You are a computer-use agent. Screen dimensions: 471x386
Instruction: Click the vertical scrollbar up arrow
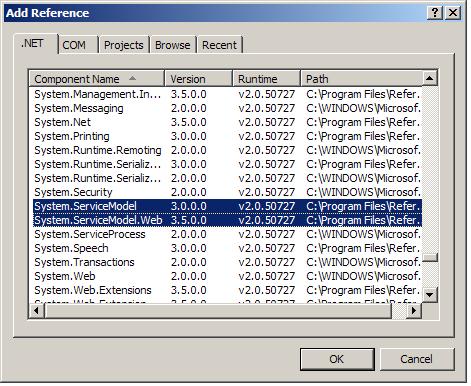[x=430, y=78]
